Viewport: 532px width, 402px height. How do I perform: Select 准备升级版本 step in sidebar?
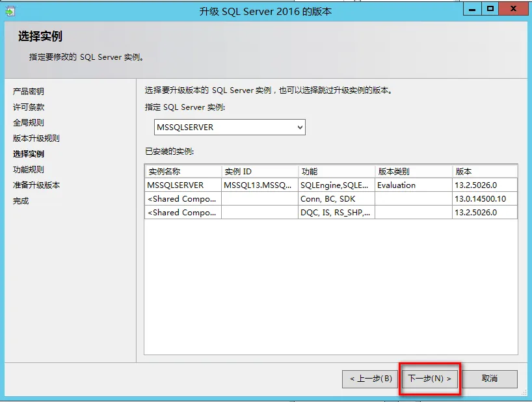point(36,185)
